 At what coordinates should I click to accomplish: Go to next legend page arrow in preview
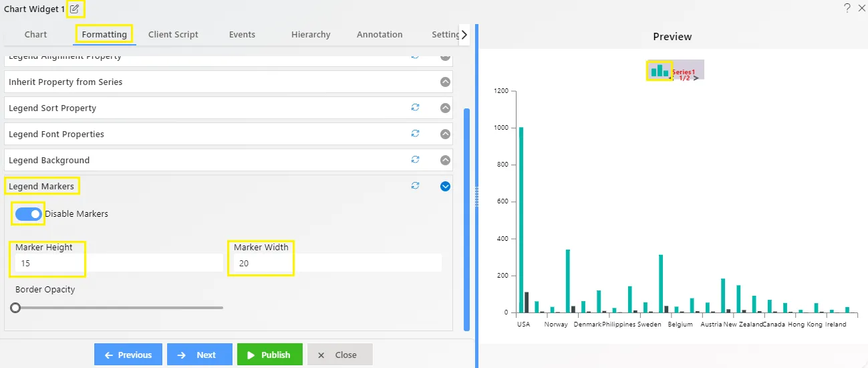[x=696, y=78]
